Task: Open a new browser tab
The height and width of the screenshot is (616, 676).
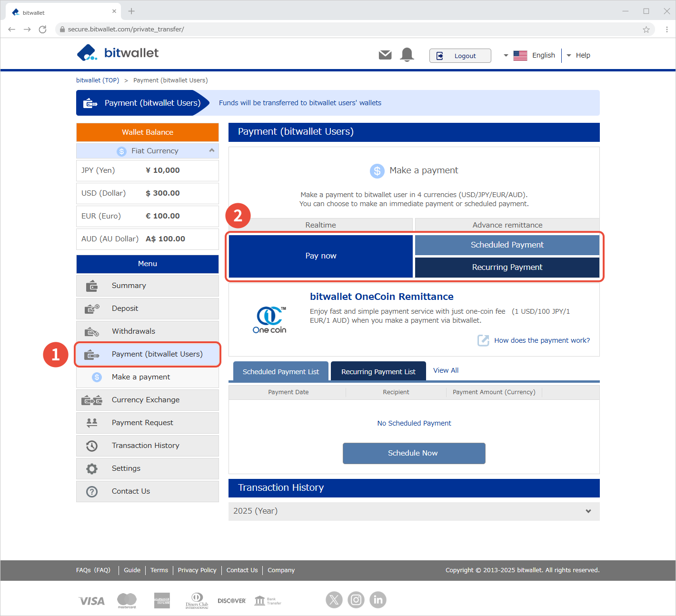Action: [132, 11]
